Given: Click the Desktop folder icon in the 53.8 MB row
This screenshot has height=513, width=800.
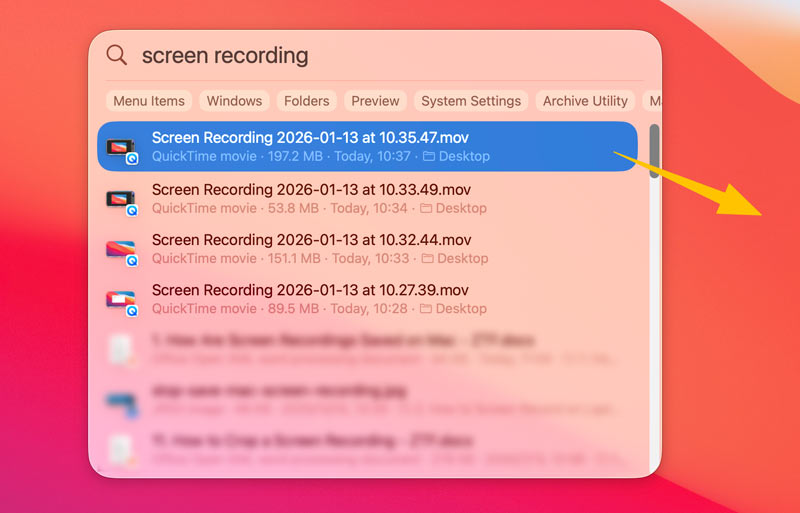Looking at the screenshot, I should [x=426, y=208].
